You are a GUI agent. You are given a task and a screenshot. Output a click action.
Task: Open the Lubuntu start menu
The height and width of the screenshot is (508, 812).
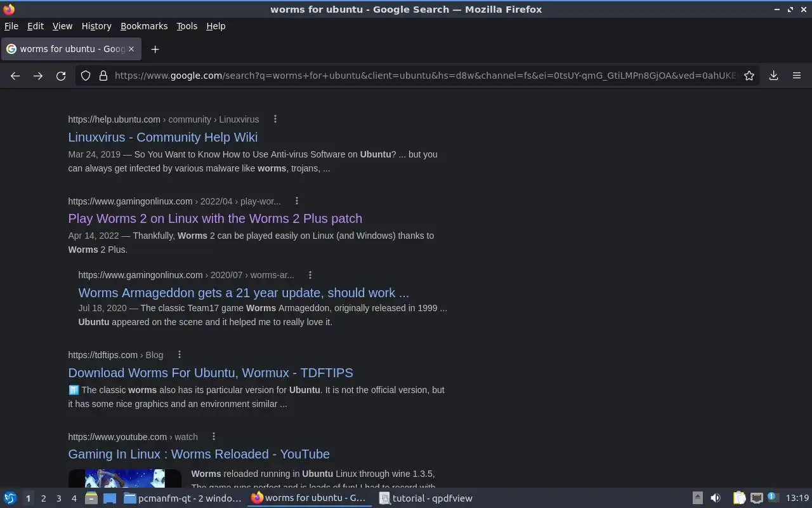(x=10, y=498)
